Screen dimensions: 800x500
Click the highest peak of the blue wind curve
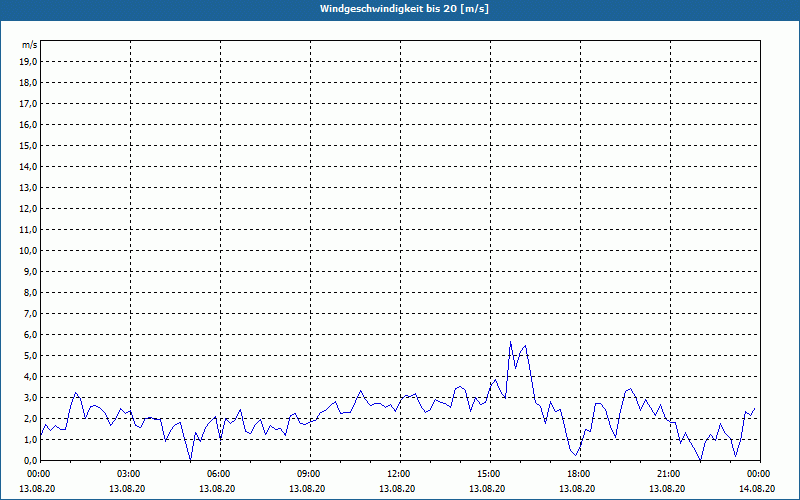click(x=510, y=342)
